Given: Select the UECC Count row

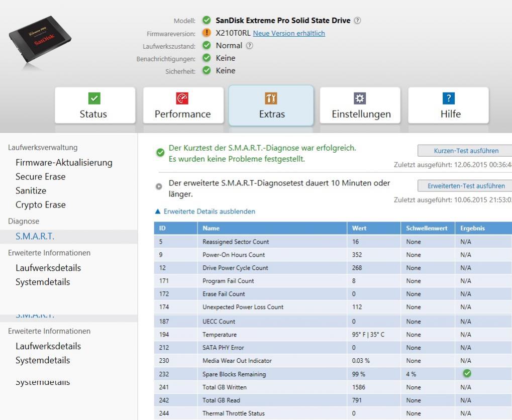Looking at the screenshot, I should pos(333,322).
